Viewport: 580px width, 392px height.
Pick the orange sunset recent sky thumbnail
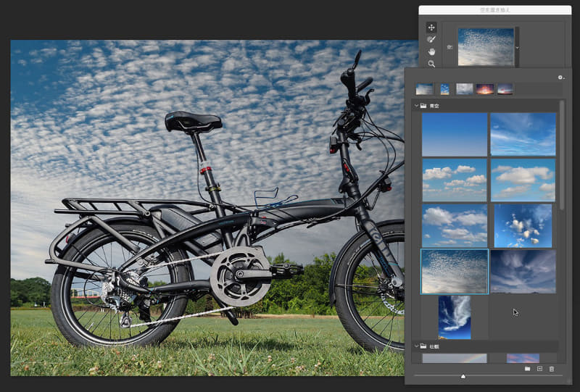point(485,89)
